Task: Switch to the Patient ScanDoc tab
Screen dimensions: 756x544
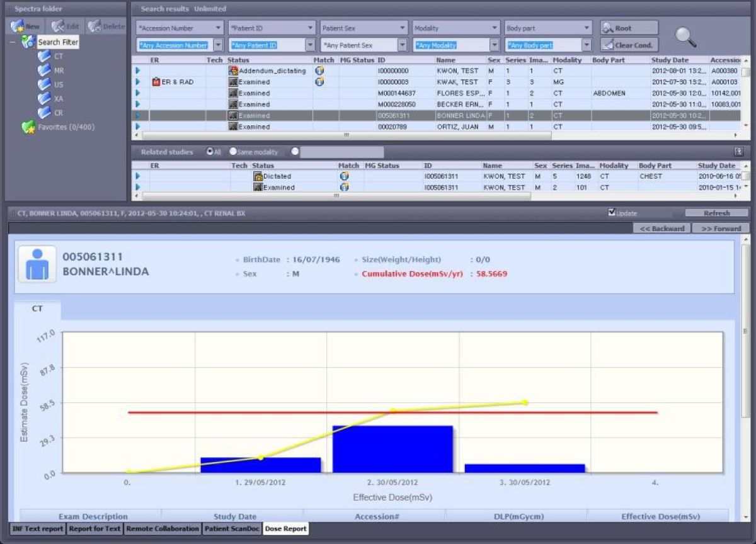Action: tap(232, 529)
